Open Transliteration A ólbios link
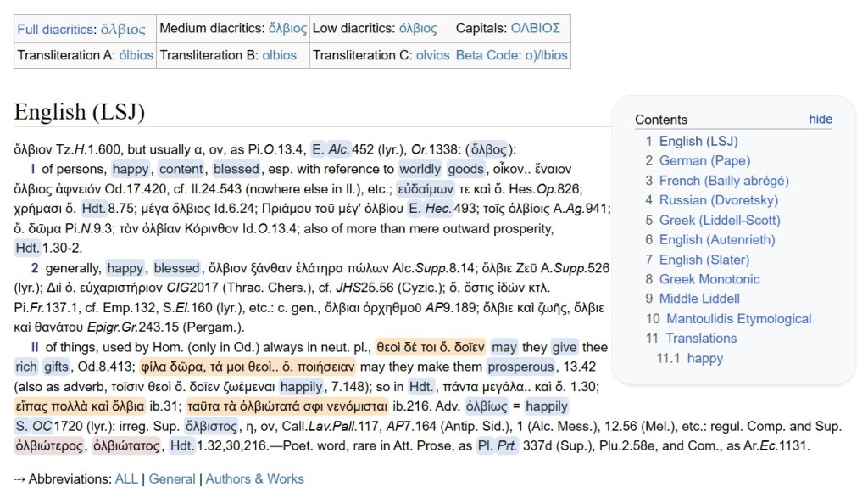The width and height of the screenshot is (868, 498). pos(136,55)
